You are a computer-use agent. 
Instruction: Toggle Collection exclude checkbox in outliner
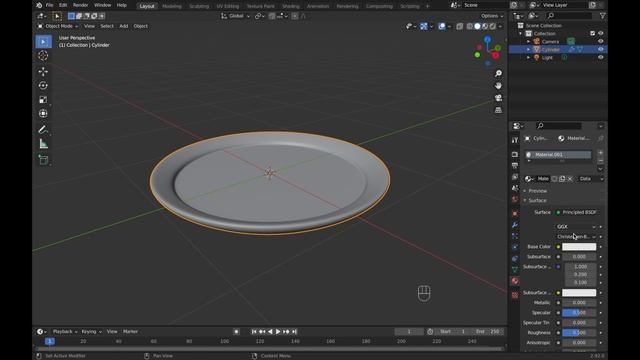592,33
